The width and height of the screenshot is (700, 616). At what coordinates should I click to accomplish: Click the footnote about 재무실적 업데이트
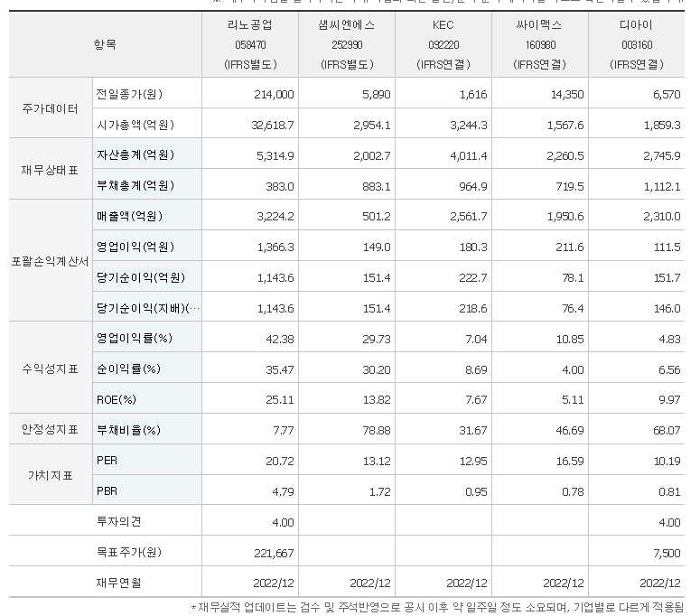click(x=437, y=608)
